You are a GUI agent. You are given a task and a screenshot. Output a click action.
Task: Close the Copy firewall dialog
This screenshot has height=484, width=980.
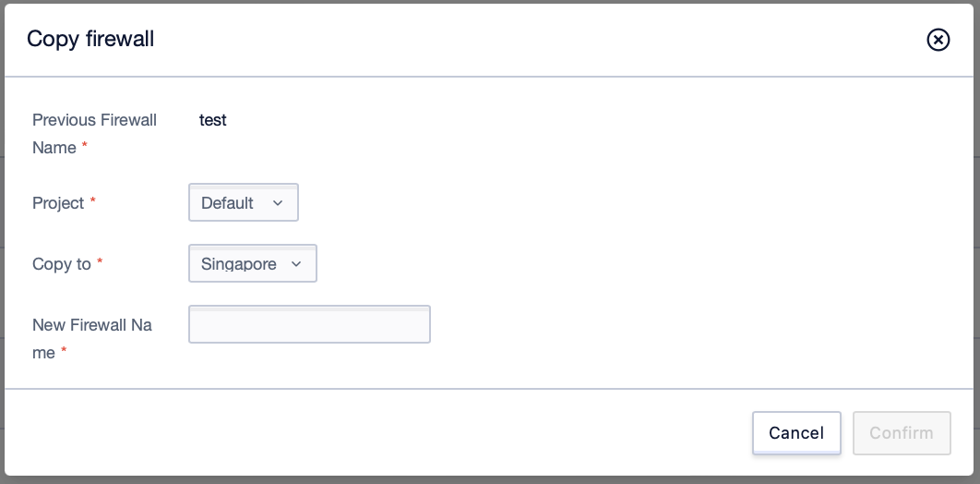click(938, 40)
